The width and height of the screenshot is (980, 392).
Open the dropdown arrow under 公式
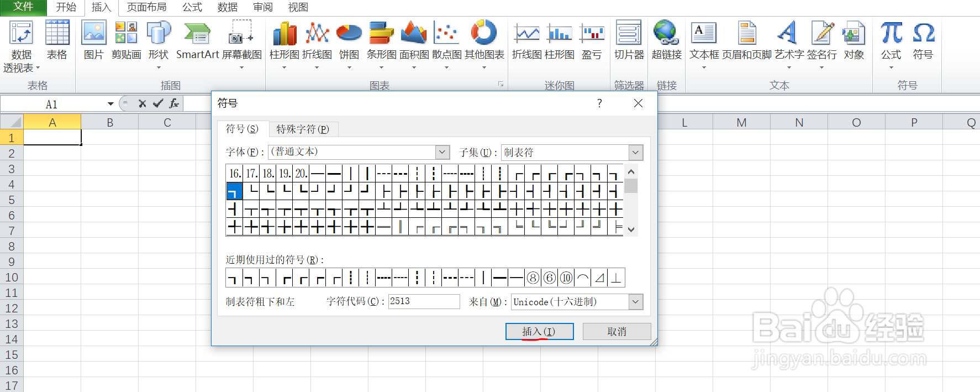point(891,67)
